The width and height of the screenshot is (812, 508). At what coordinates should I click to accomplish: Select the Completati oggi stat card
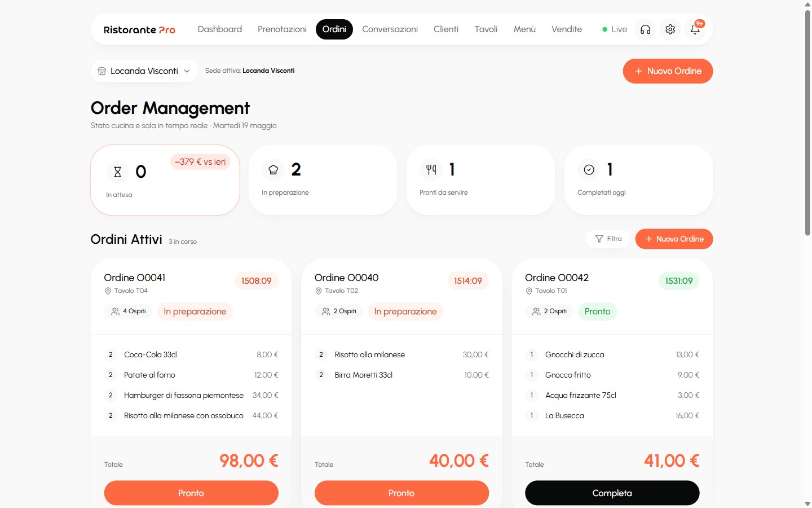[x=638, y=180]
